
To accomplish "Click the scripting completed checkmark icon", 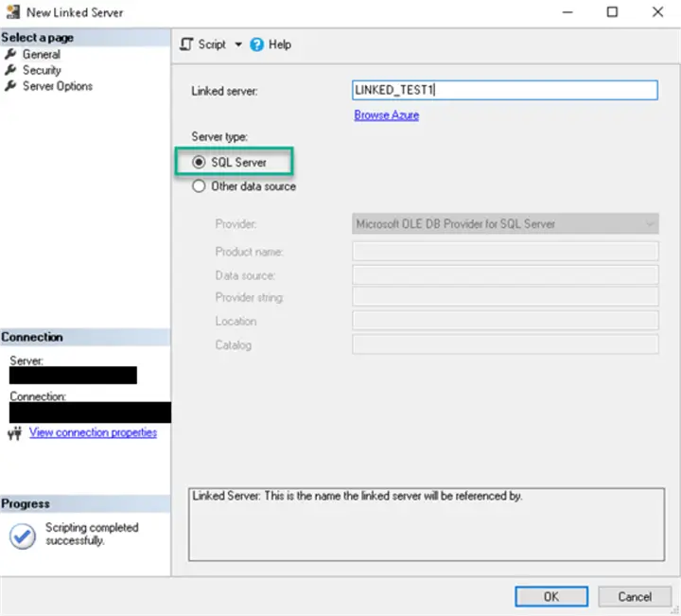I will point(22,535).
